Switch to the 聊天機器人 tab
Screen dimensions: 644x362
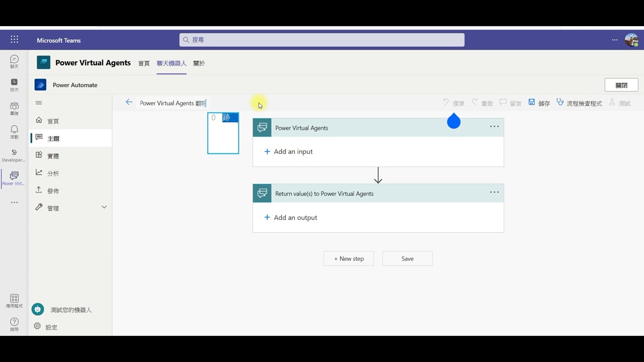(x=172, y=63)
